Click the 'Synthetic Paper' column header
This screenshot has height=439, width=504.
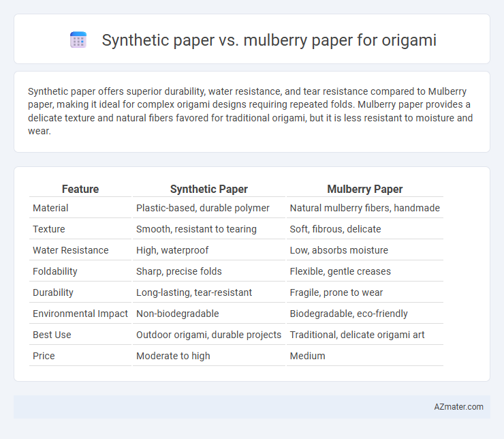coord(209,189)
